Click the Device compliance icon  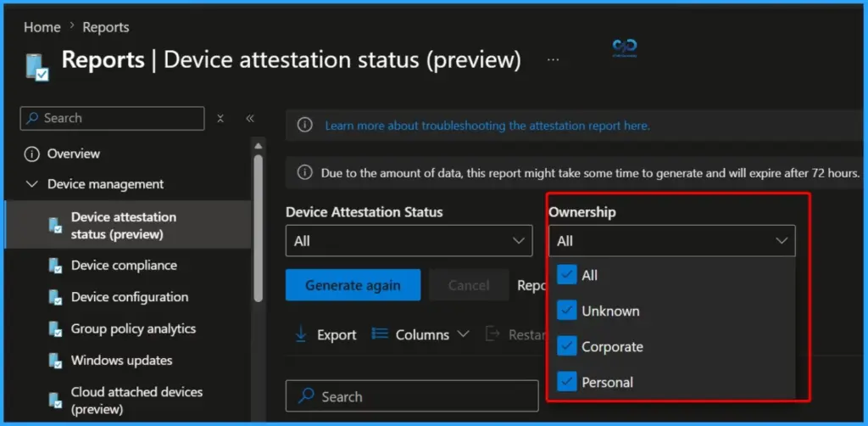coord(55,266)
